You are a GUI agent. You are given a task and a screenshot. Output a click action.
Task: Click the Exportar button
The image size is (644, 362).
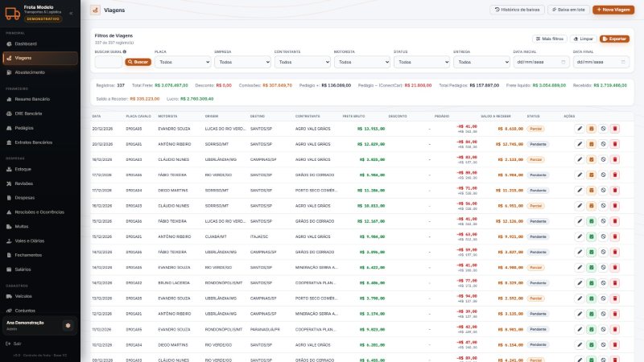click(x=614, y=39)
